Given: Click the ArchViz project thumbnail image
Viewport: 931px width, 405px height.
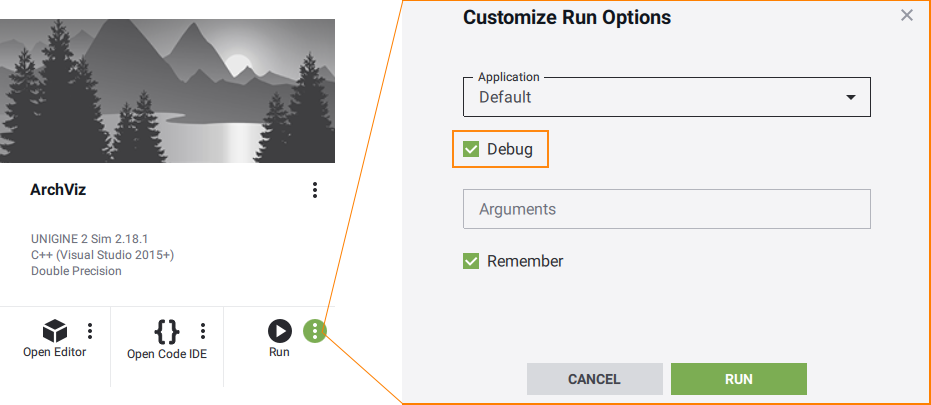Looking at the screenshot, I should 167,91.
